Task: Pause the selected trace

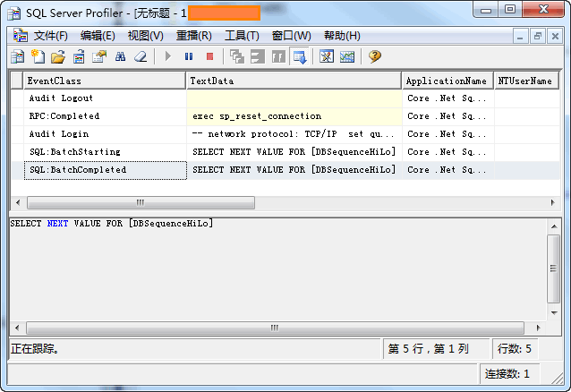Action: pyautogui.click(x=189, y=56)
